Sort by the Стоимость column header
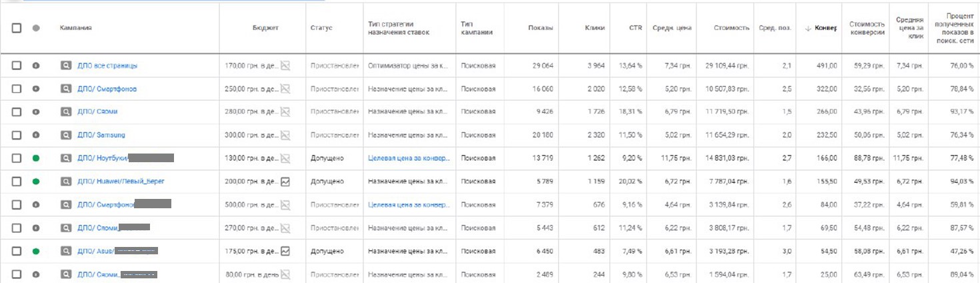 (731, 28)
